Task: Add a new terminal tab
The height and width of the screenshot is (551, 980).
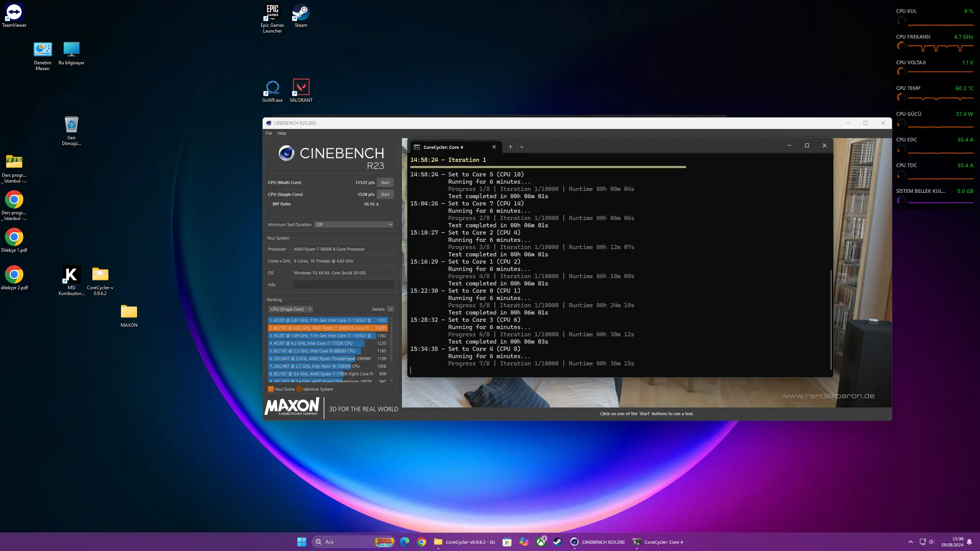Action: 510,147
